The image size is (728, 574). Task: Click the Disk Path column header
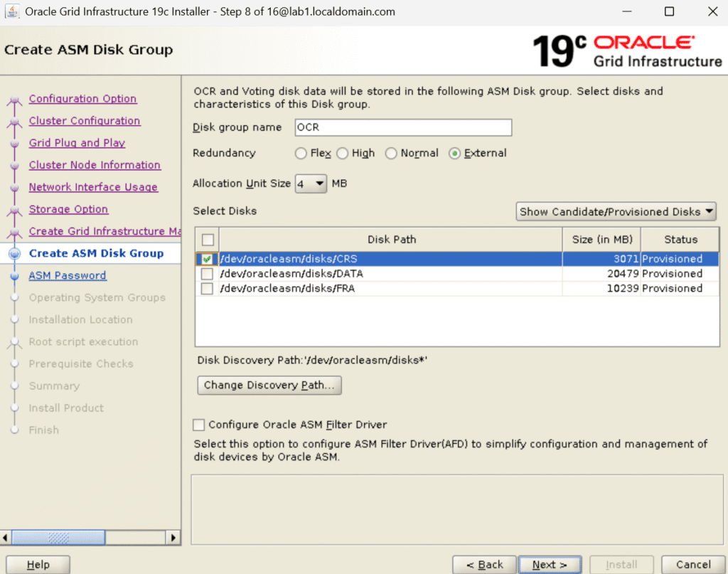tap(391, 240)
